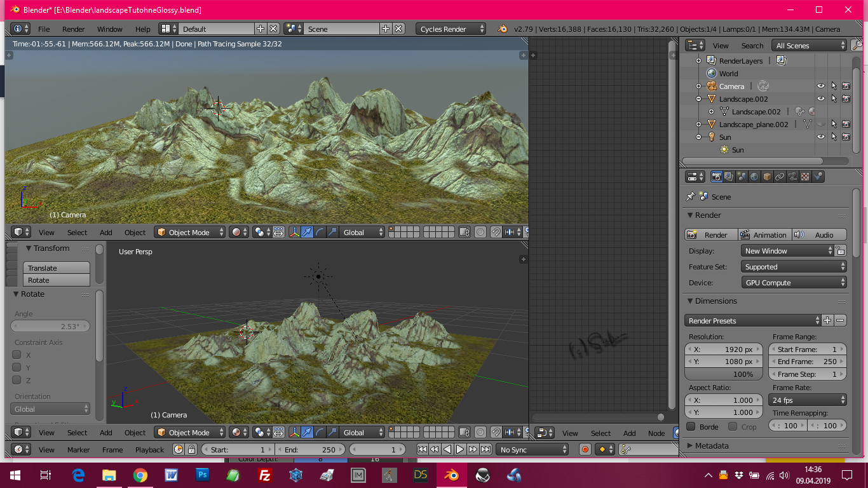
Task: Open the Cycles Render engine dropdown
Action: click(452, 29)
